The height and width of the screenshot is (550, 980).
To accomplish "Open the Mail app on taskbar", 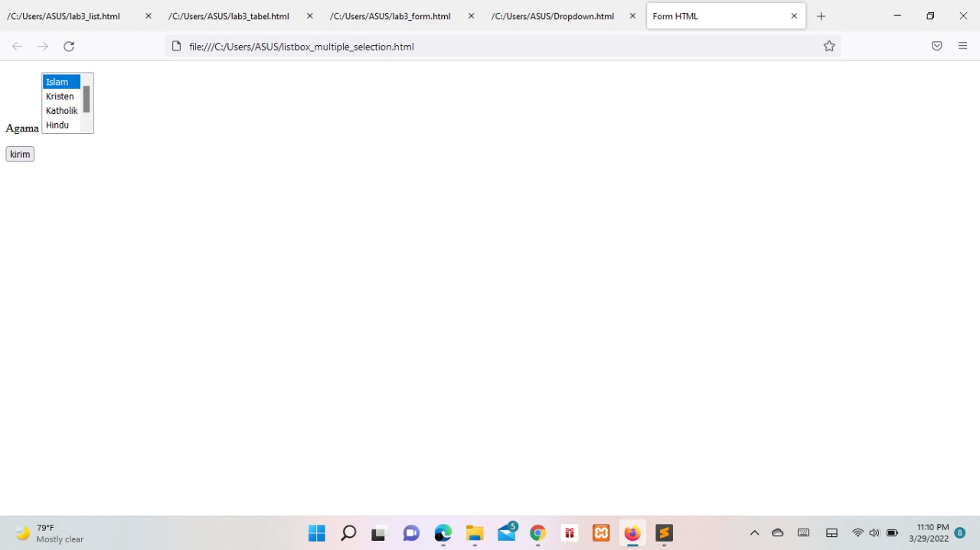I will [507, 532].
